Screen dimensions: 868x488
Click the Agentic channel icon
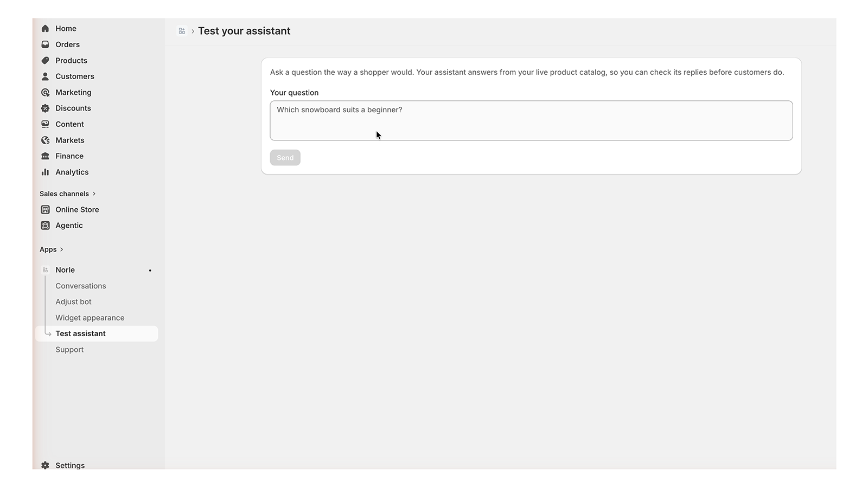click(45, 226)
